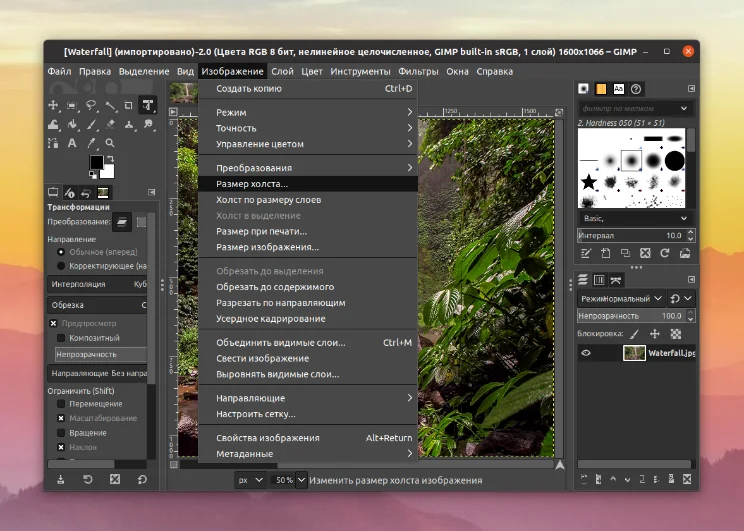
Task: Open the Фильтры menu
Action: (x=418, y=72)
